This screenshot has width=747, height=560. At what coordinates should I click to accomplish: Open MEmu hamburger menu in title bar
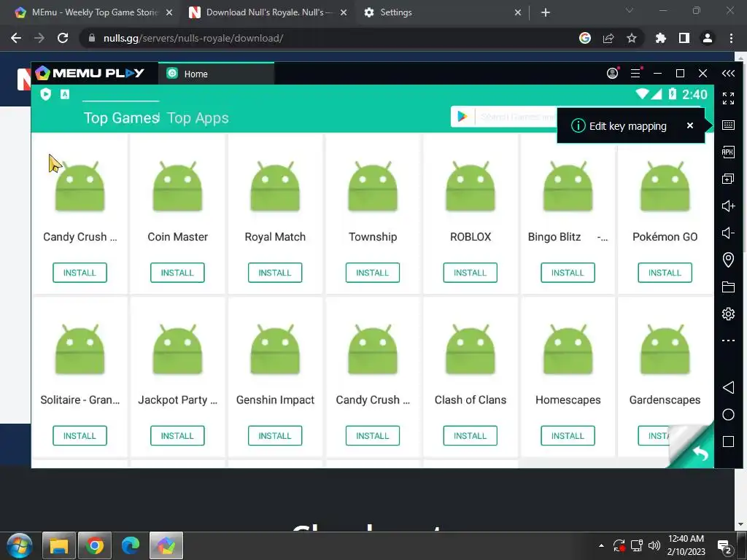pos(635,73)
